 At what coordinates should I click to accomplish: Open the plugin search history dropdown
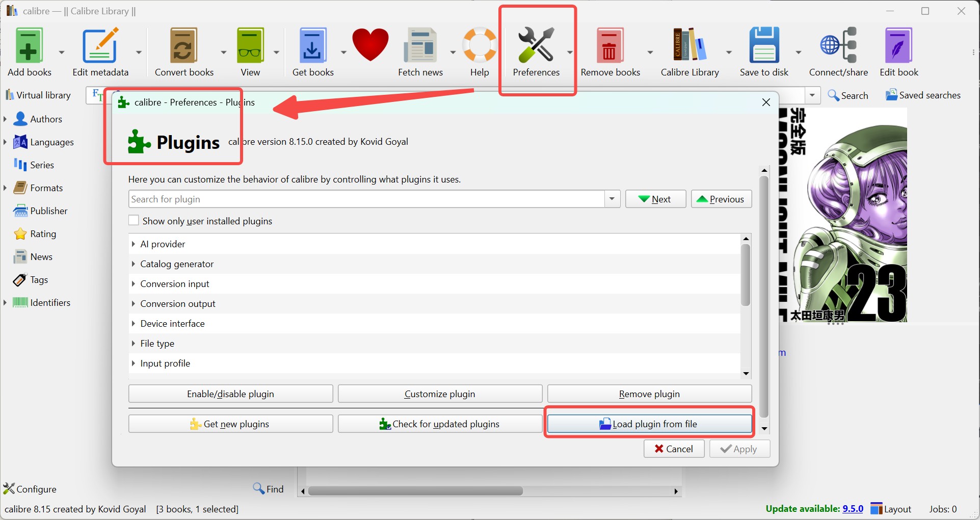coord(612,199)
